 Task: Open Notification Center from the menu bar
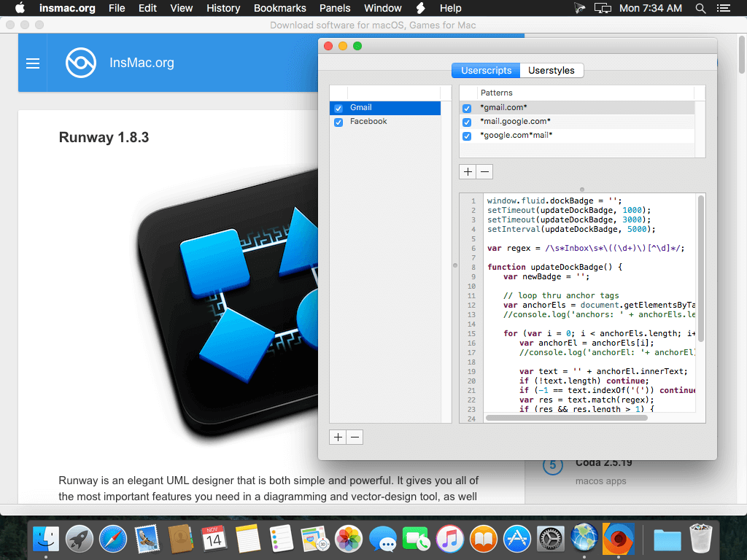tap(723, 8)
